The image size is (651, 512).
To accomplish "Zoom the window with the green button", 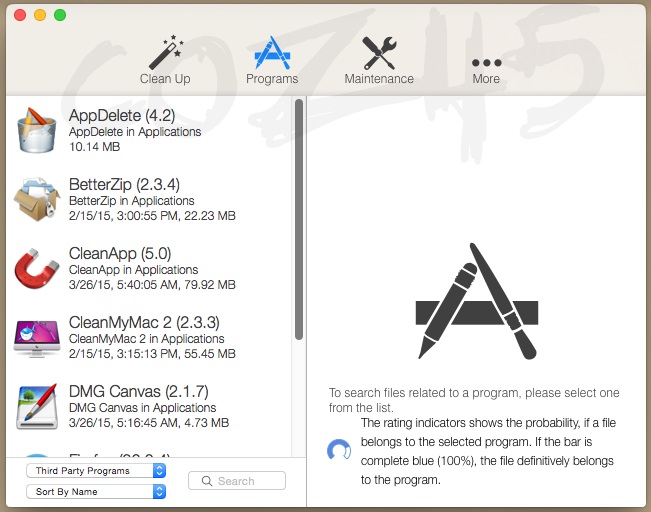I will (60, 15).
